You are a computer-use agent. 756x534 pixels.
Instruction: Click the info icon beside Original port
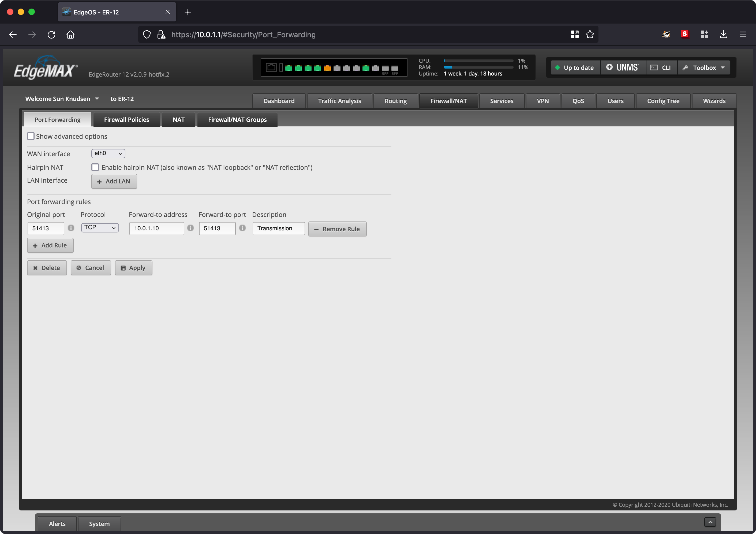pos(71,228)
